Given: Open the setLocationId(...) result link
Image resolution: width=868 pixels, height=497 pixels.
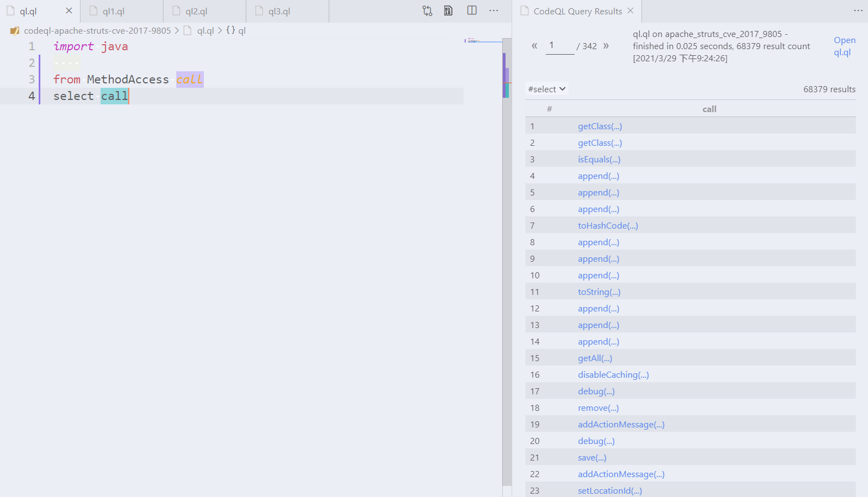Looking at the screenshot, I should click(x=610, y=491).
